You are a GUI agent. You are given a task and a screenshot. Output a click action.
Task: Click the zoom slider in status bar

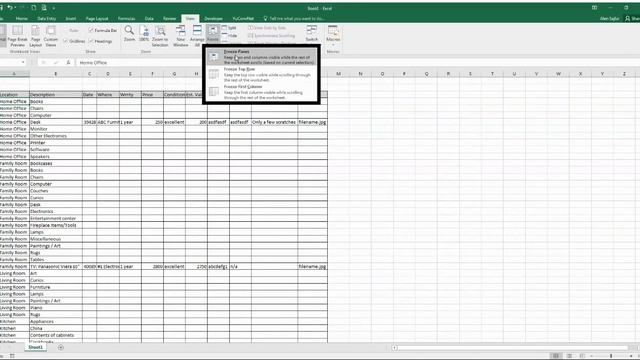point(611,356)
